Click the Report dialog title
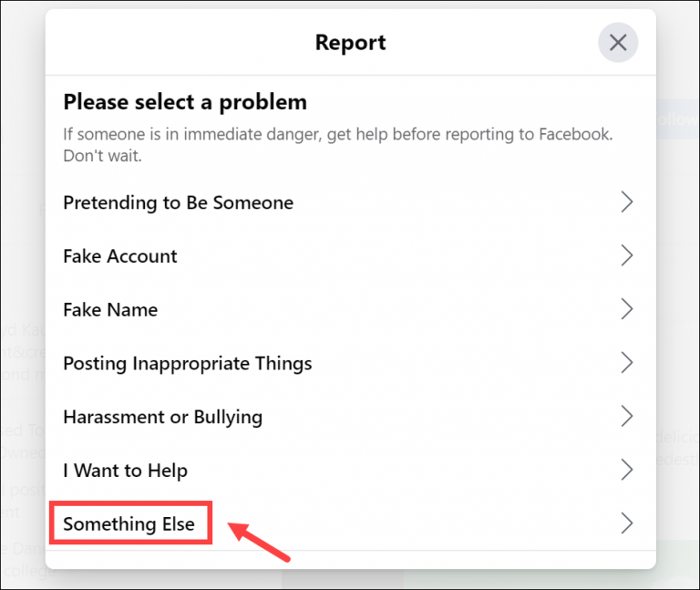Viewport: 700px width, 590px height. click(x=350, y=42)
